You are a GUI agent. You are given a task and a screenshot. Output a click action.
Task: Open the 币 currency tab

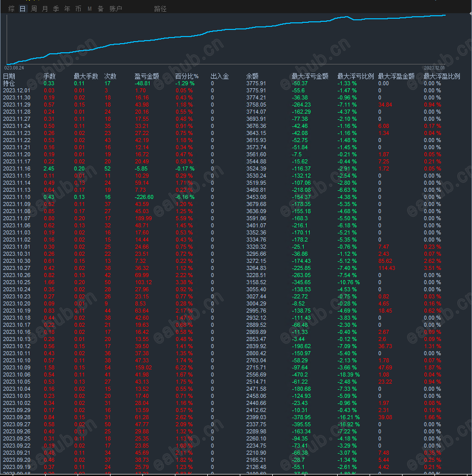pyautogui.click(x=78, y=9)
